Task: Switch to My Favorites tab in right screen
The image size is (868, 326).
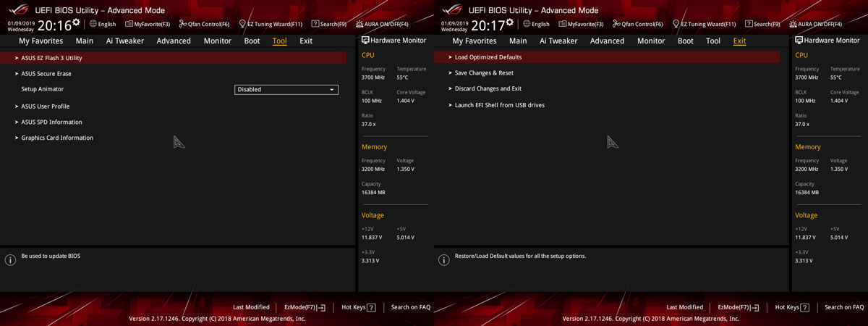Action: pyautogui.click(x=475, y=41)
